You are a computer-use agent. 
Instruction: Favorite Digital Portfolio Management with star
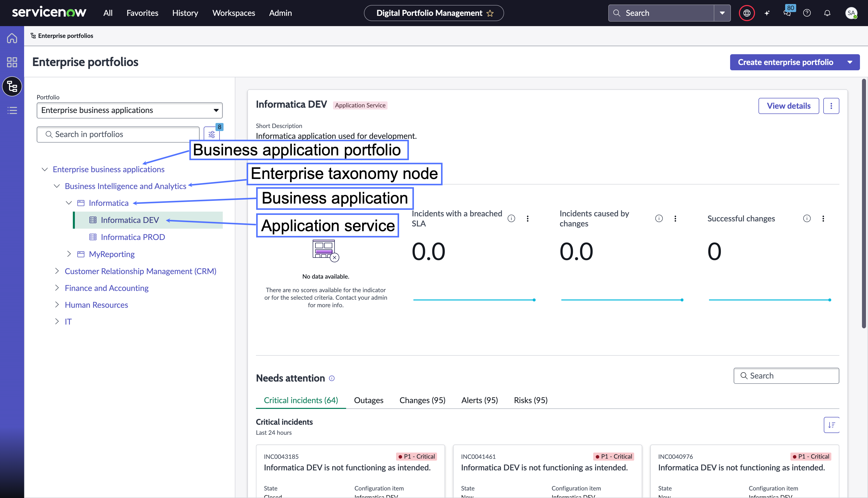pos(490,13)
